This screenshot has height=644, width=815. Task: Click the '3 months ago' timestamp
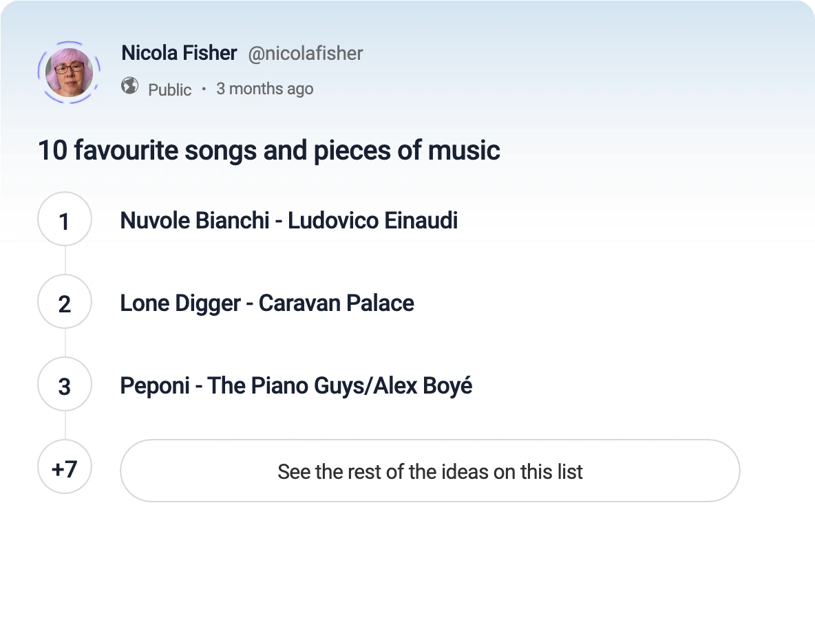point(264,89)
